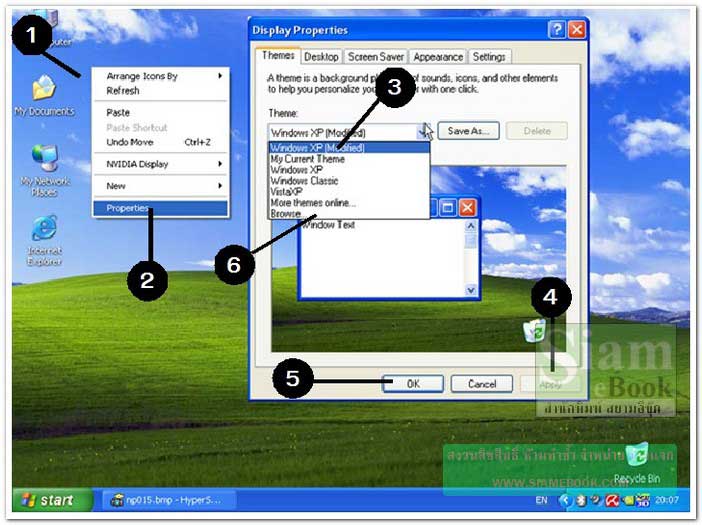Click the preview window's scrollbar up arrow
Screen dimensions: 702x525
pyautogui.click(x=471, y=226)
